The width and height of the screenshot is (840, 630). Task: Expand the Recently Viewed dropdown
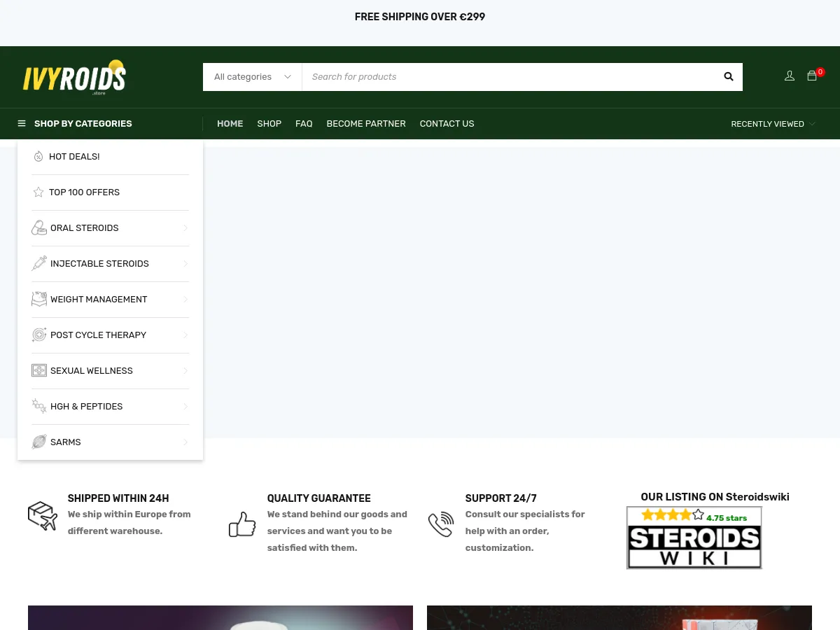pos(773,124)
